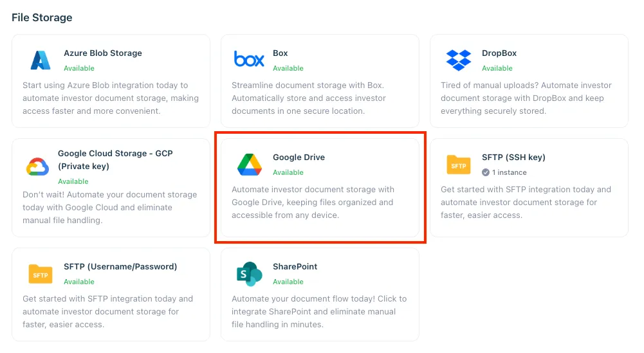This screenshot has height=353, width=644.
Task: Click the SFTP (SSH key) description text
Action: [526, 203]
